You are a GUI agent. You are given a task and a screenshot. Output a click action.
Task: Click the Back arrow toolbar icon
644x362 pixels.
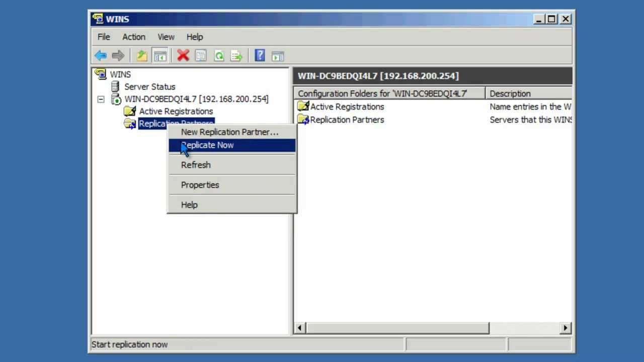[101, 56]
